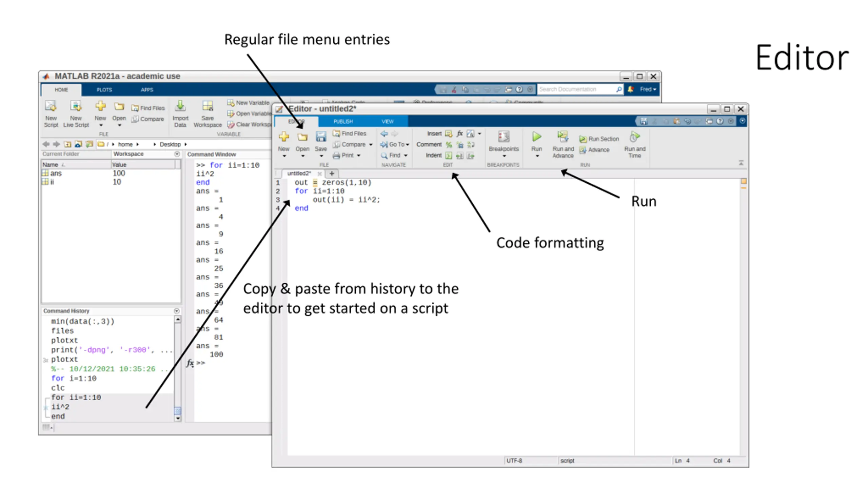Click the Breakpoints icon
This screenshot has height=488, width=868.
click(504, 137)
